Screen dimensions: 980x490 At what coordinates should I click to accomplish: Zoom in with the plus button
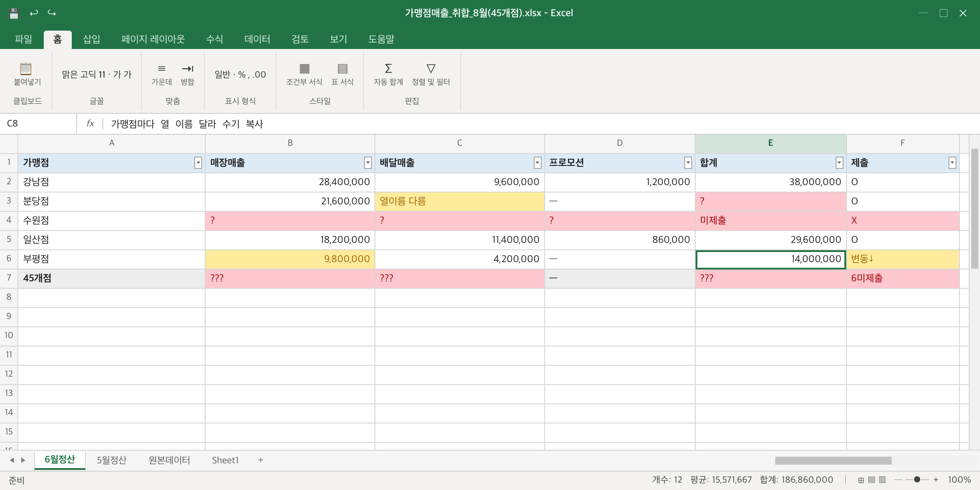pos(936,480)
